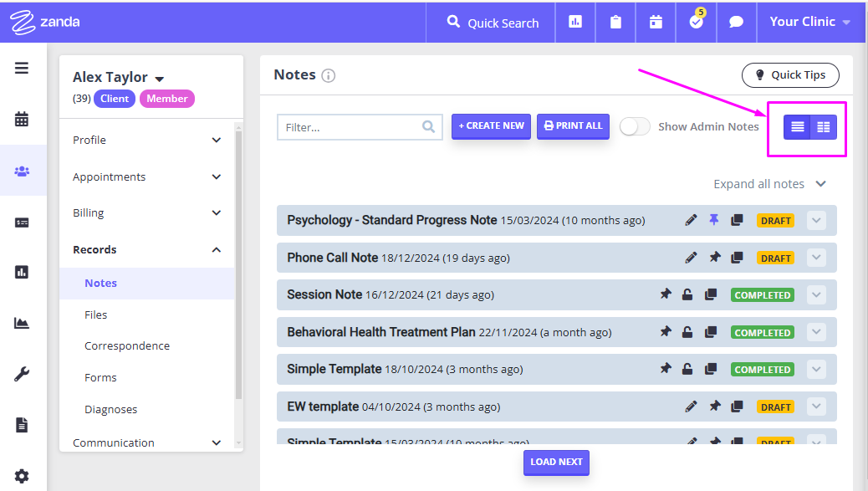Screen dimensions: 868x491
Task: Click the LOAD NEXT button
Action: pyautogui.click(x=556, y=463)
